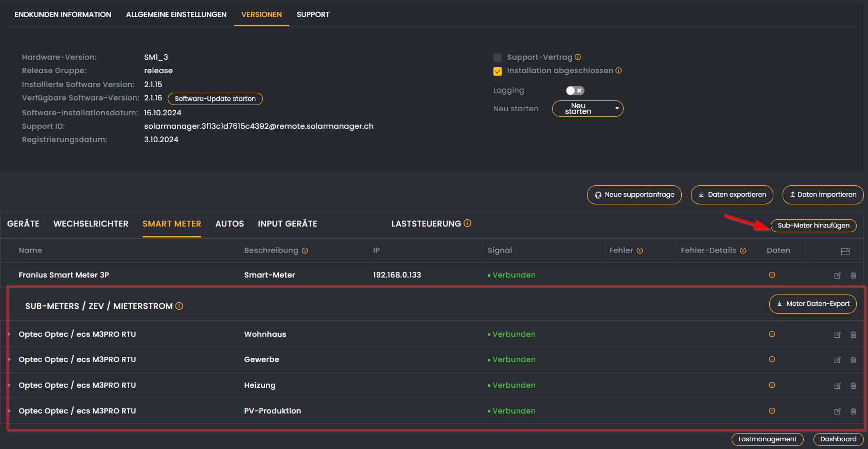Click the IP address 192.168.0.133
868x449 pixels.
click(397, 275)
